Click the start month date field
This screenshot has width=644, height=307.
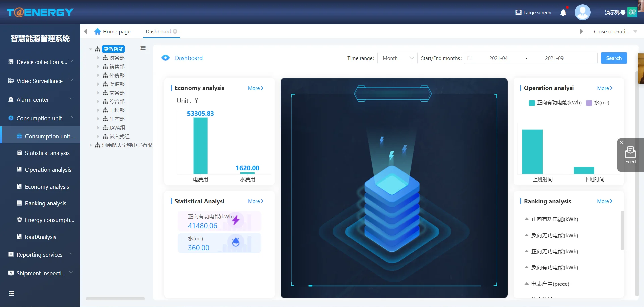pyautogui.click(x=498, y=58)
